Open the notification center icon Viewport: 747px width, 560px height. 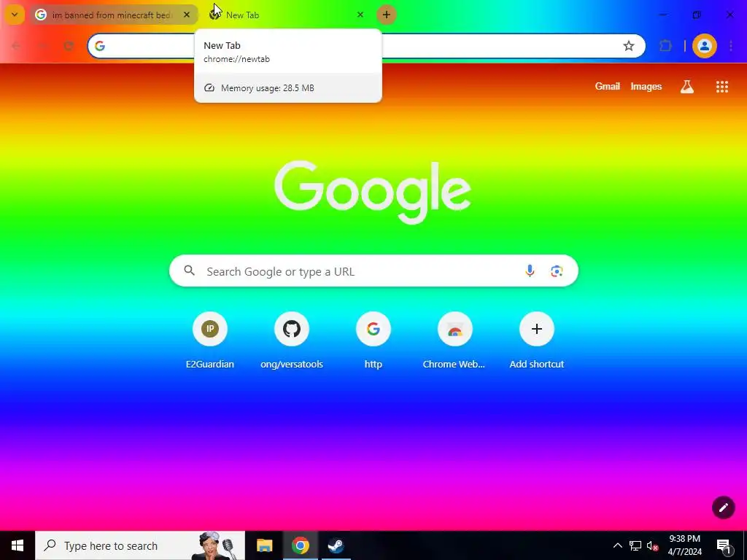point(724,546)
